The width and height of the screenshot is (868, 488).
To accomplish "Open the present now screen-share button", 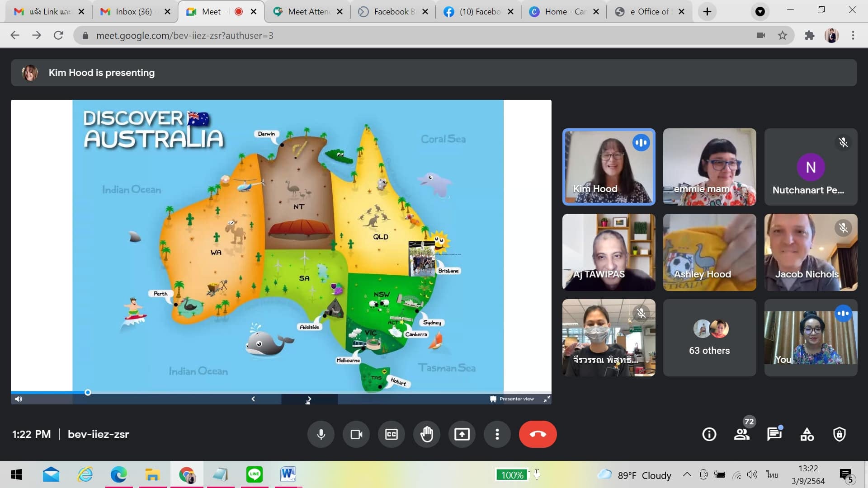I will click(462, 434).
